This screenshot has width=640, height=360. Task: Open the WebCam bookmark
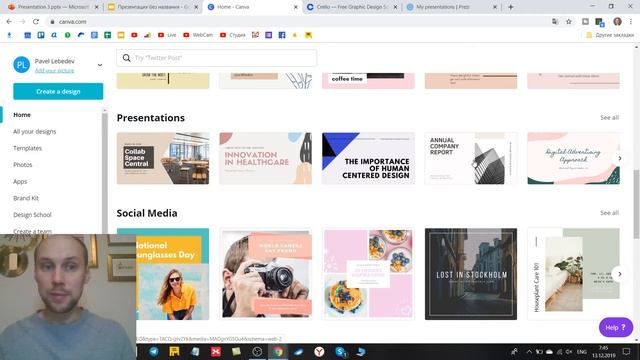click(198, 35)
